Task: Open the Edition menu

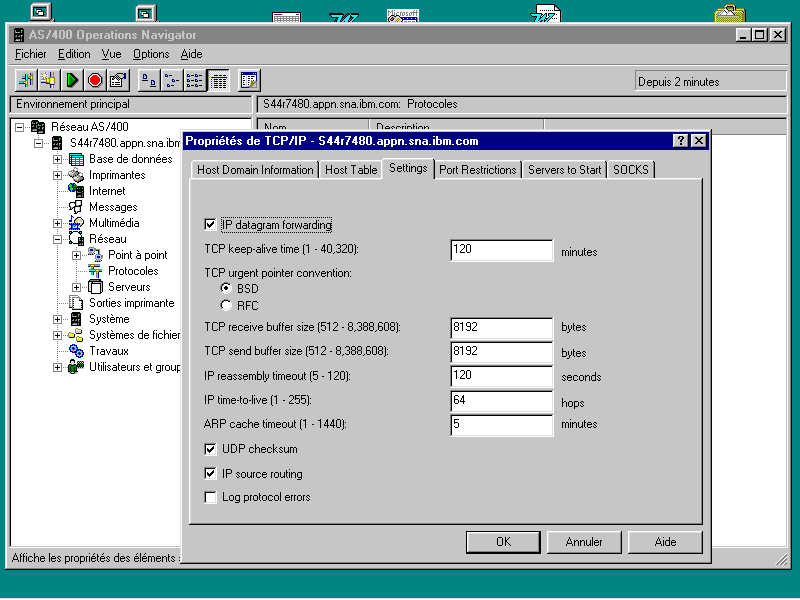Action: click(74, 54)
